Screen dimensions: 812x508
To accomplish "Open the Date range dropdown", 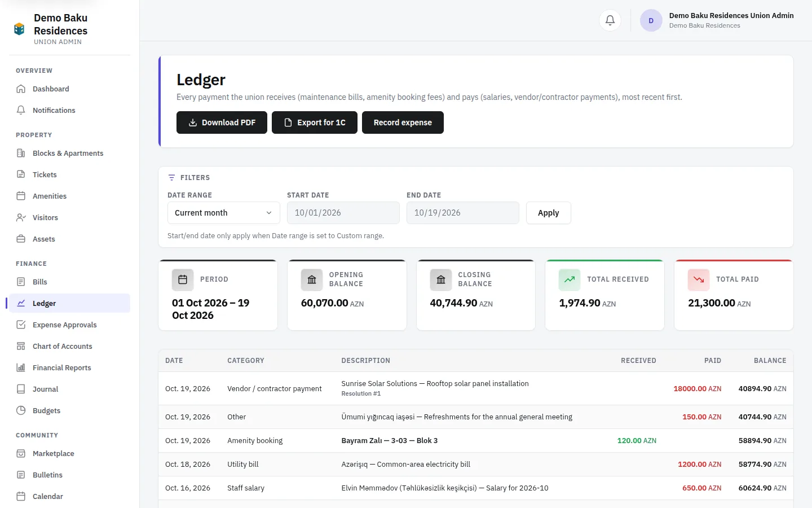I will tap(224, 213).
